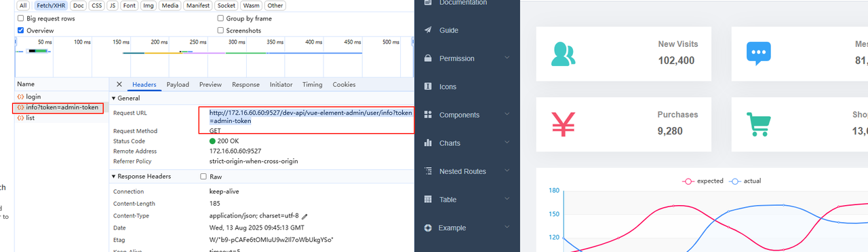The width and height of the screenshot is (868, 252).
Task: Click the Request URL value
Action: tap(310, 117)
